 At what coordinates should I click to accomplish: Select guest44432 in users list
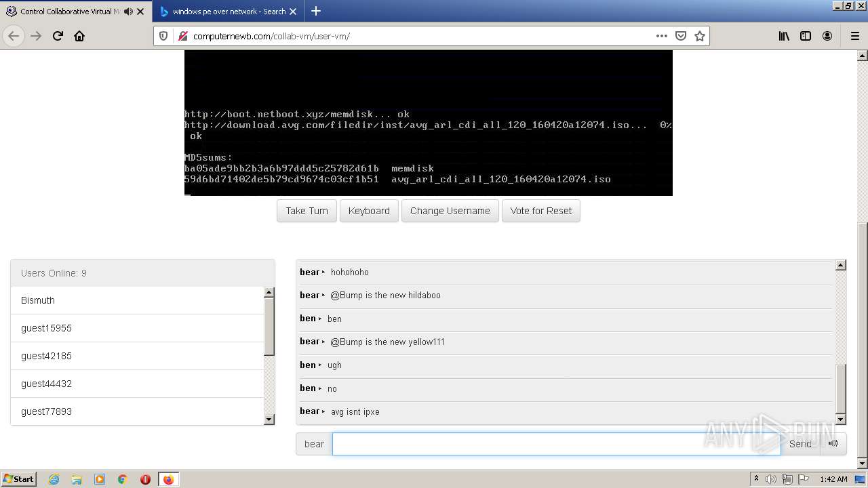pos(137,384)
